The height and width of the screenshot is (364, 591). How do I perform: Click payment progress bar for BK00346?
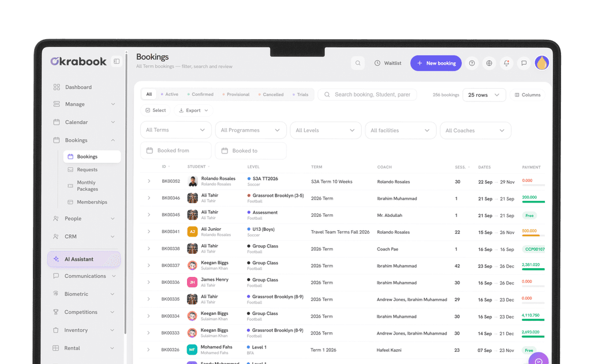[533, 202]
